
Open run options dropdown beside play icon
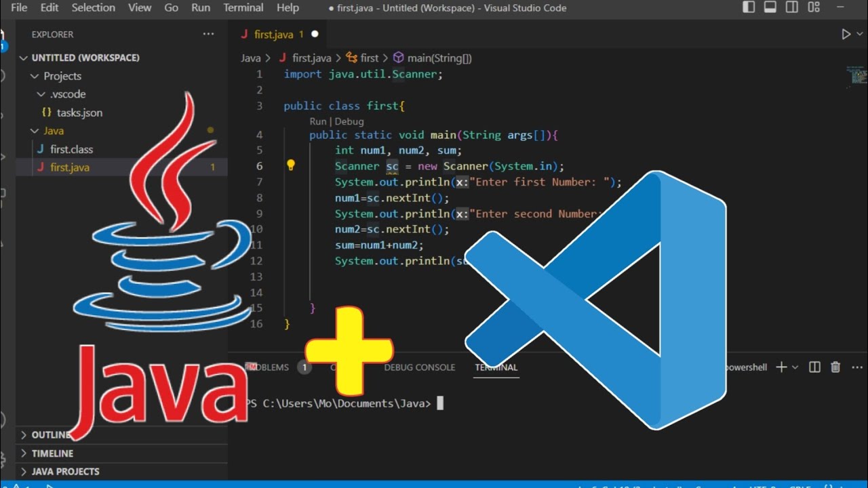coord(859,35)
